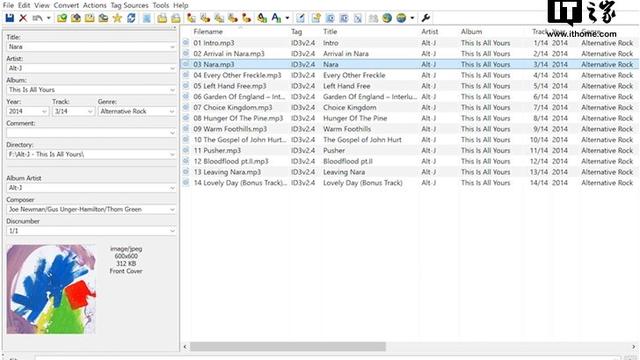Click the Actions icon with letter A and gears

(262, 18)
